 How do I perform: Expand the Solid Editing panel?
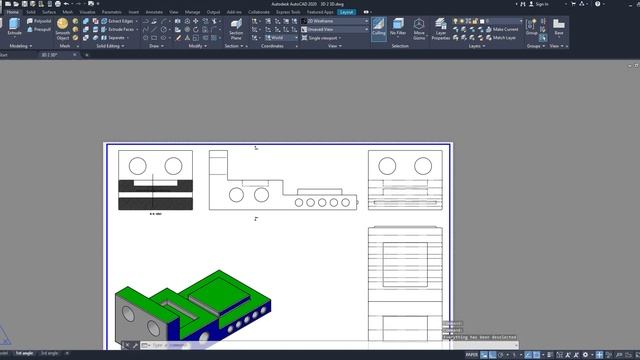[x=111, y=46]
